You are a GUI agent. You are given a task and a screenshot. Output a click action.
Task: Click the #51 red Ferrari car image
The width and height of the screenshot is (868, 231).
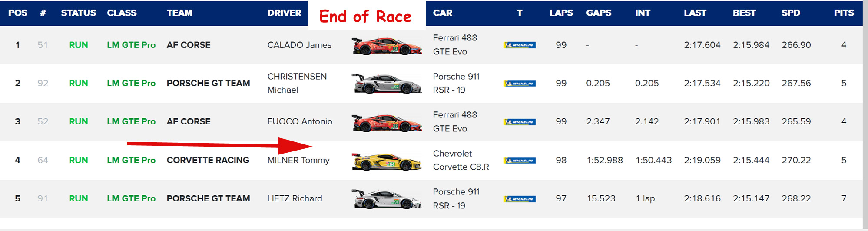(386, 46)
